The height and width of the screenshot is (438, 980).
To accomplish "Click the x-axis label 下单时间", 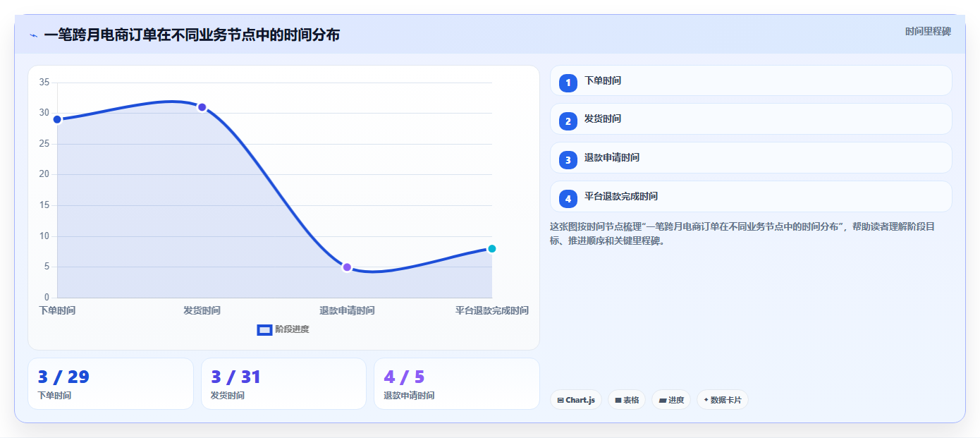I will (57, 310).
